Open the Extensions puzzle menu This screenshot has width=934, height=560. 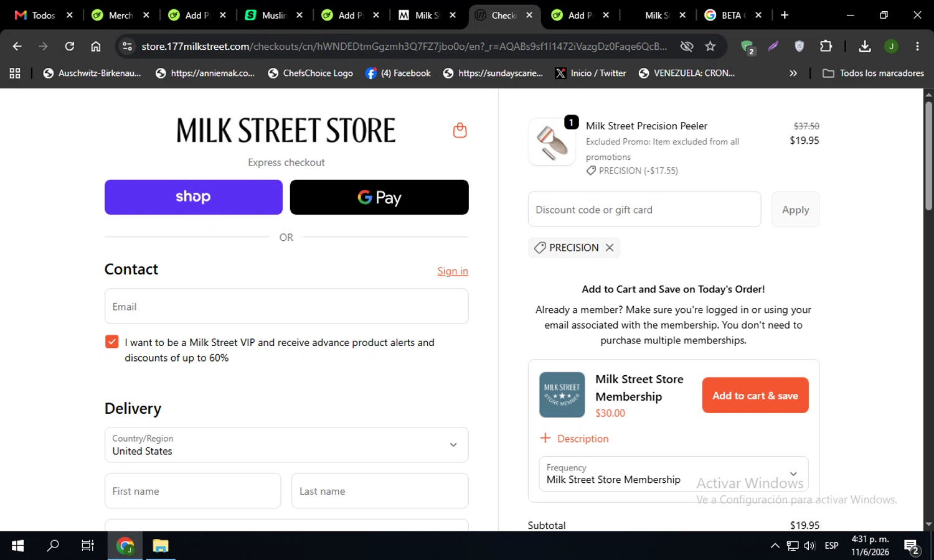point(826,46)
